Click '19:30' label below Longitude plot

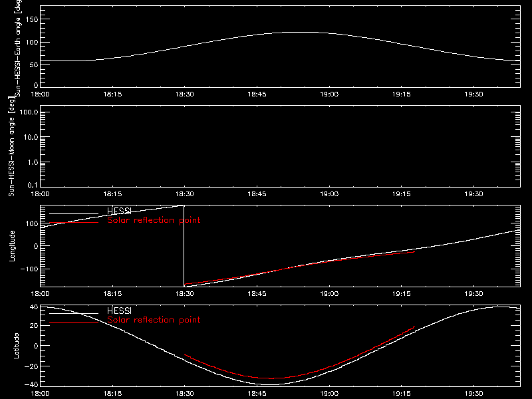(x=473, y=293)
